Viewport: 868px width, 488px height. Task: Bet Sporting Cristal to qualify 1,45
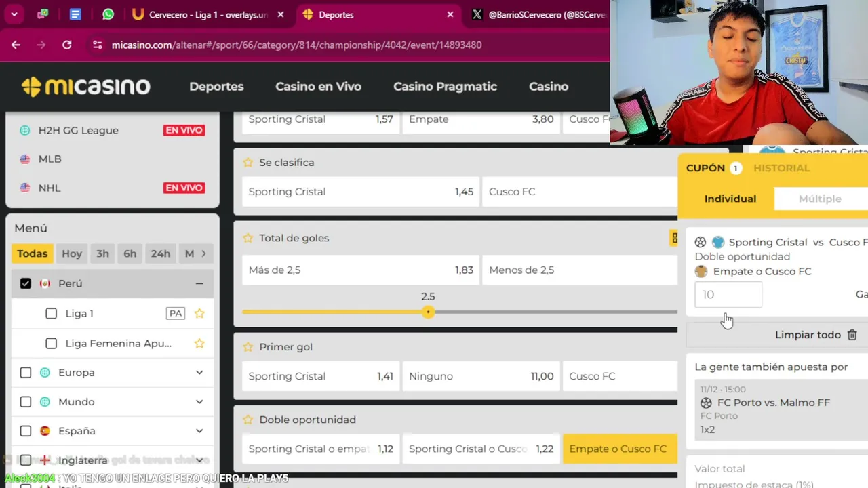[361, 192]
